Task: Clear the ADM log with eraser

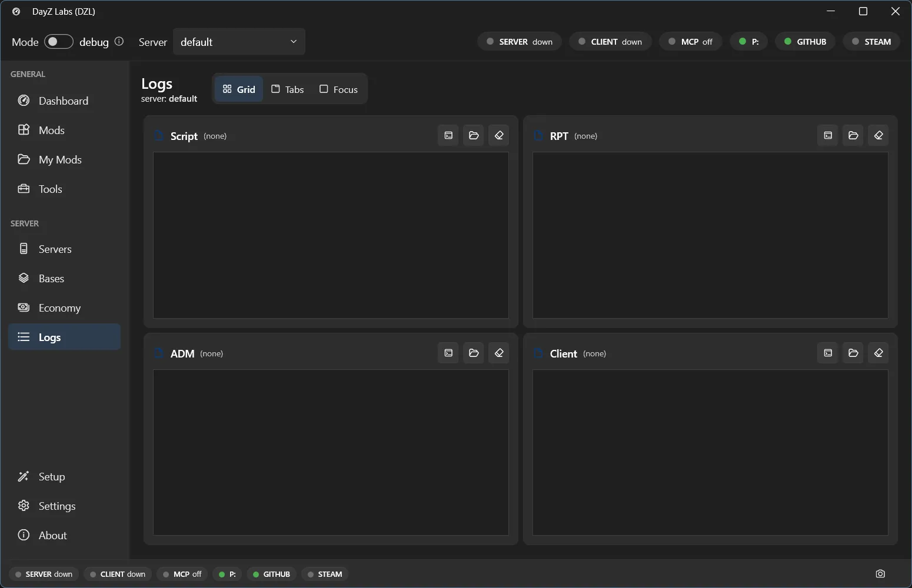Action: coord(499,353)
